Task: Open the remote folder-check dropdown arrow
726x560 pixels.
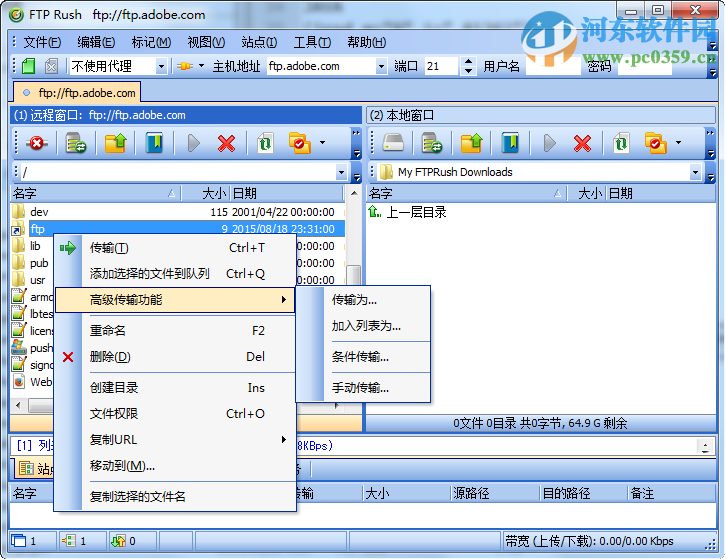Action: pos(322,143)
